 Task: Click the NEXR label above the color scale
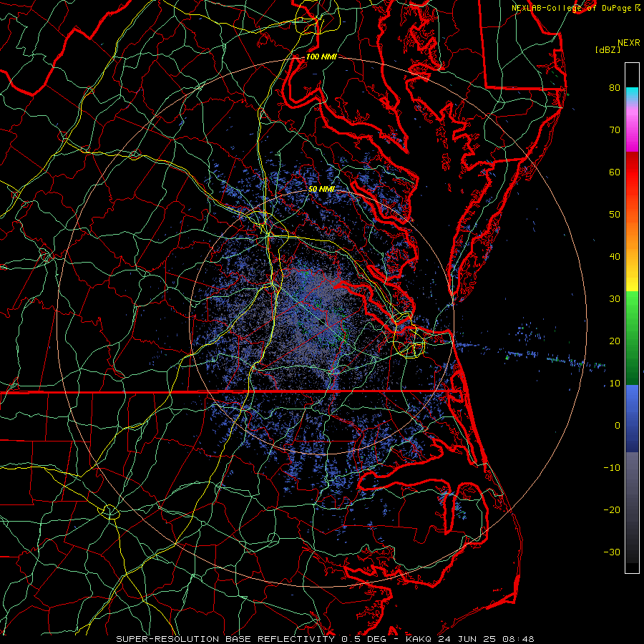(x=629, y=43)
